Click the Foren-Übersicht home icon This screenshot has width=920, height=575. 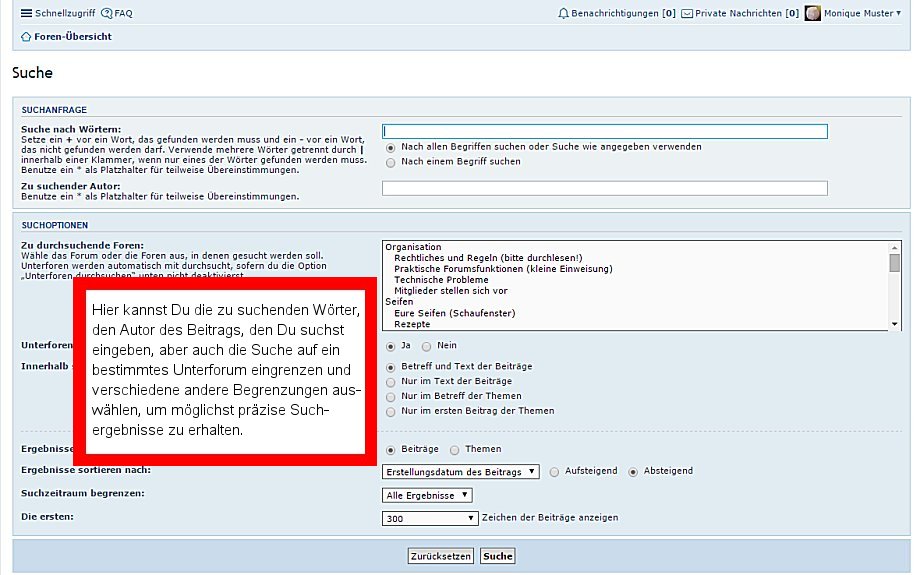point(26,37)
